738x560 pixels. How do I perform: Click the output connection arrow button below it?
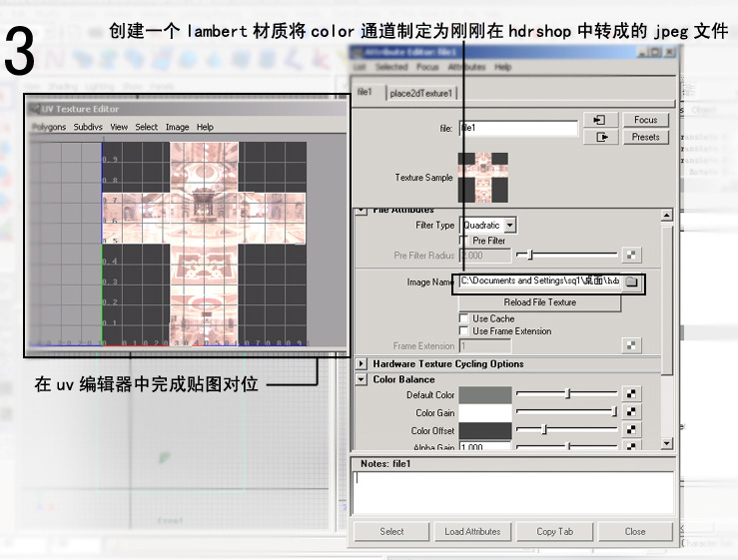[600, 137]
